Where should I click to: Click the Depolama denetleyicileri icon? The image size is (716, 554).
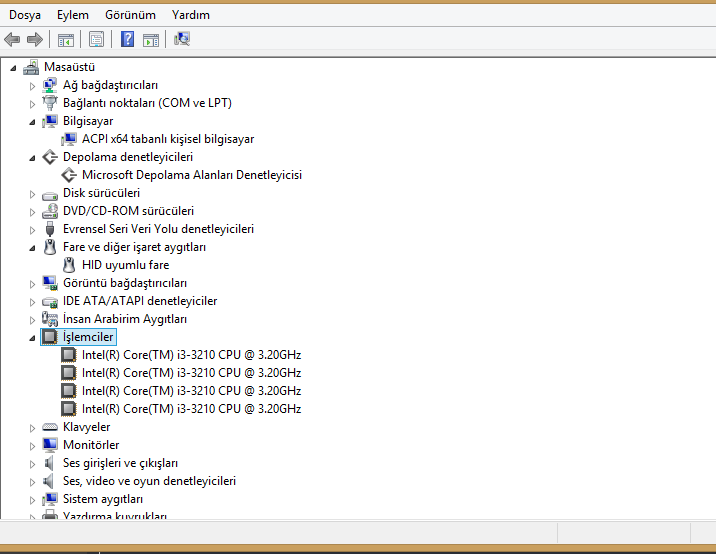point(50,157)
